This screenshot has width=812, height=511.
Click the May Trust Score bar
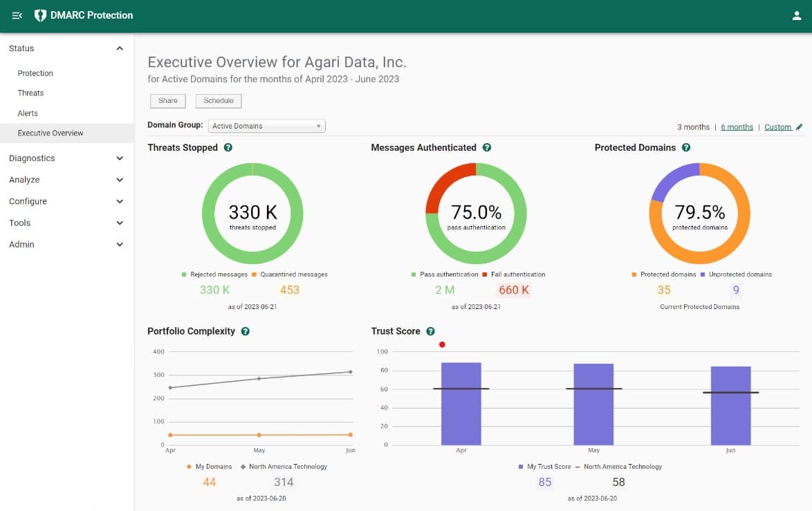click(593, 405)
